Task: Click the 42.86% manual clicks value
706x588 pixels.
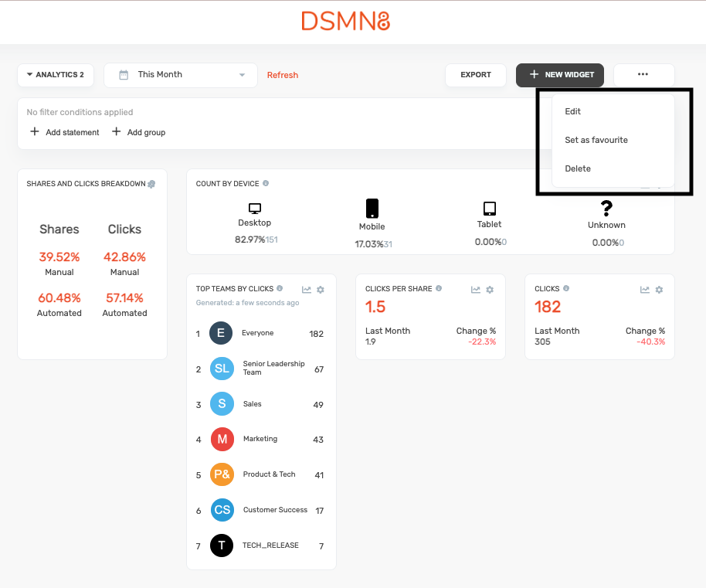Action: 124,257
